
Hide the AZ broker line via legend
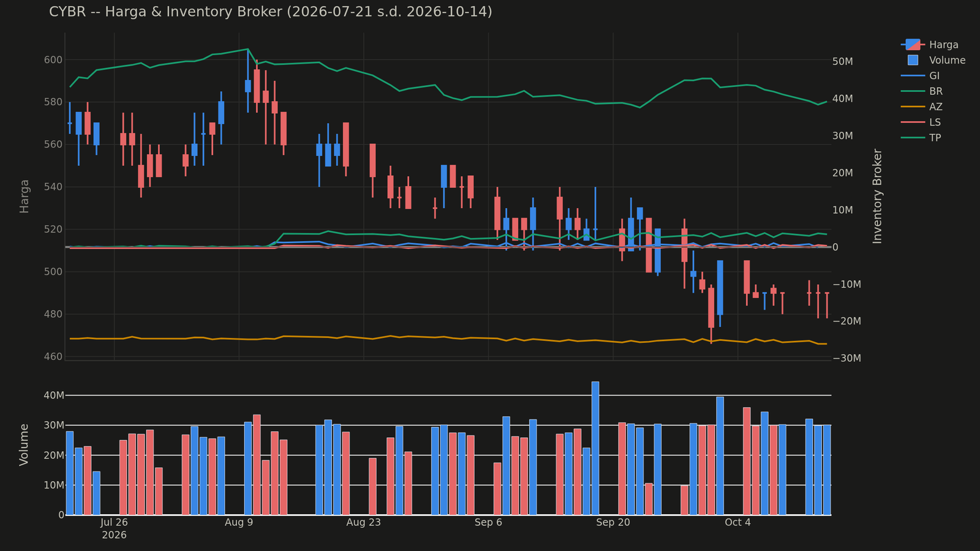pyautogui.click(x=922, y=107)
